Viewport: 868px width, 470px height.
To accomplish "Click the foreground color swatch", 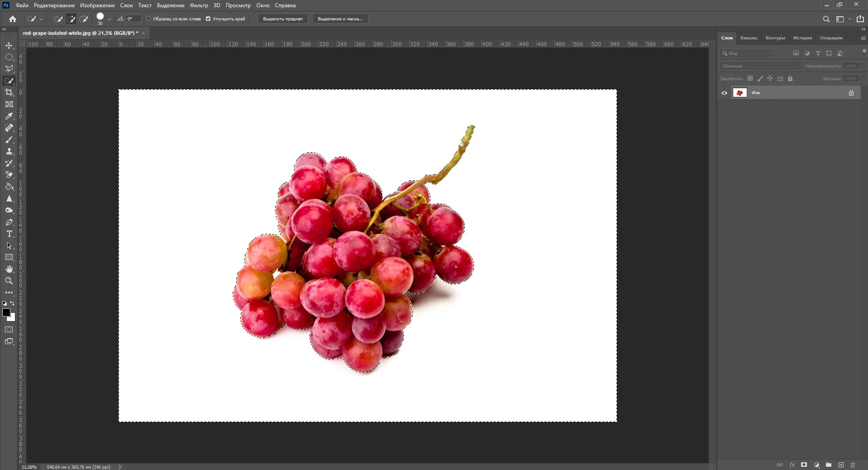I will pyautogui.click(x=6, y=312).
